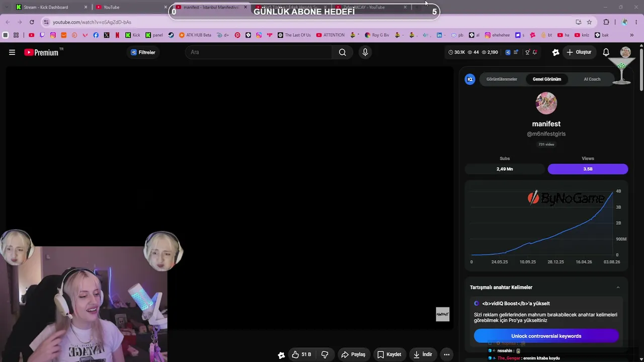Open the manifest channel name link
Image resolution: width=644 pixels, height=362 pixels.
coord(546,124)
